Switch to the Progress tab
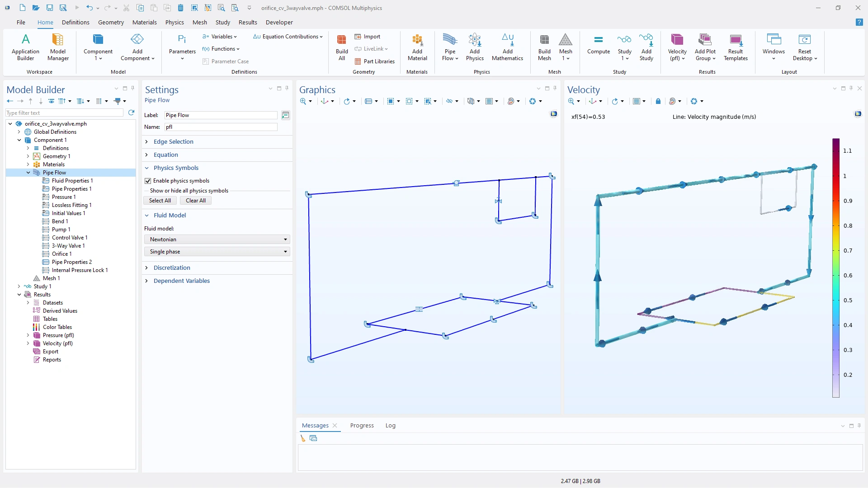The height and width of the screenshot is (488, 868). click(362, 425)
